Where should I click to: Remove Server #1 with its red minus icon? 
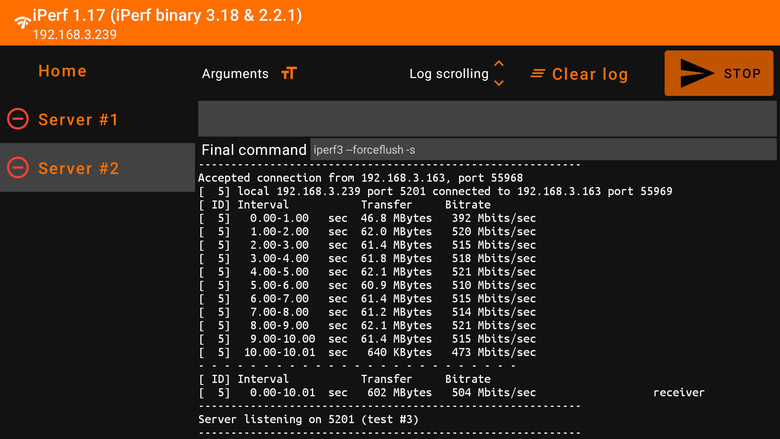click(x=18, y=119)
